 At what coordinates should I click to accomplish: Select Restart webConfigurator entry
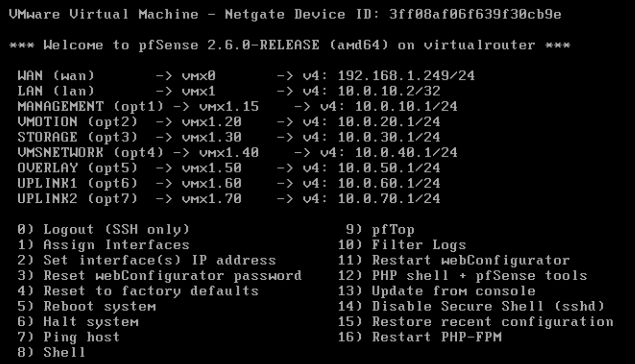click(x=454, y=260)
